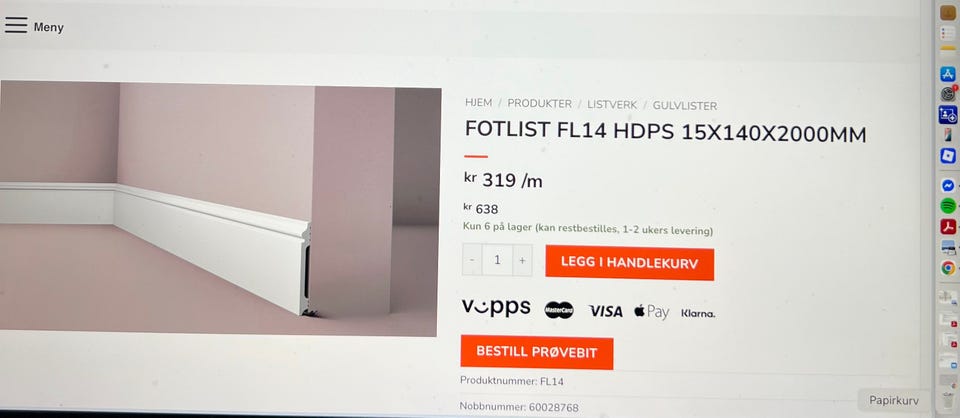The height and width of the screenshot is (418, 960).
Task: Order a sample via Bestill prøvebit
Action: [x=536, y=352]
